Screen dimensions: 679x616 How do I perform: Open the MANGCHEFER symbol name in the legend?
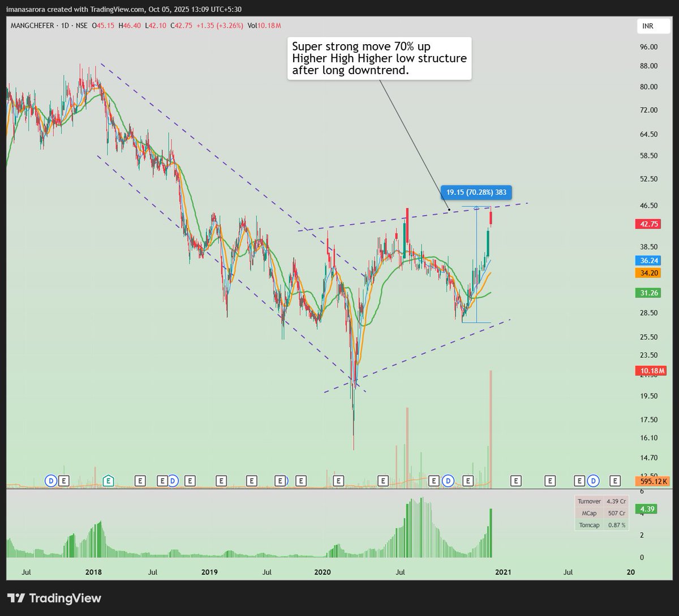tap(31, 25)
